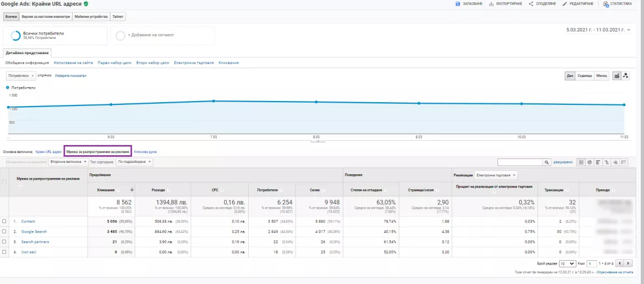
Task: Click the search magnifier icon beside table filter
Action: tap(547, 162)
